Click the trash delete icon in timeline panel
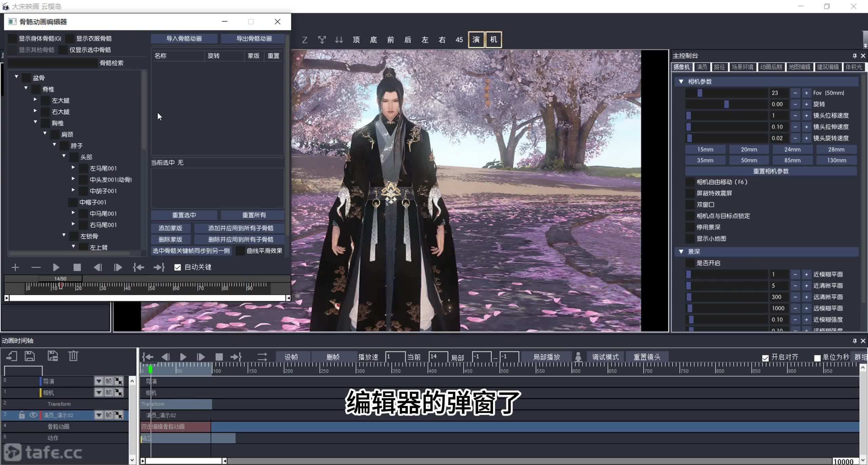This screenshot has height=465, width=868. click(x=73, y=356)
